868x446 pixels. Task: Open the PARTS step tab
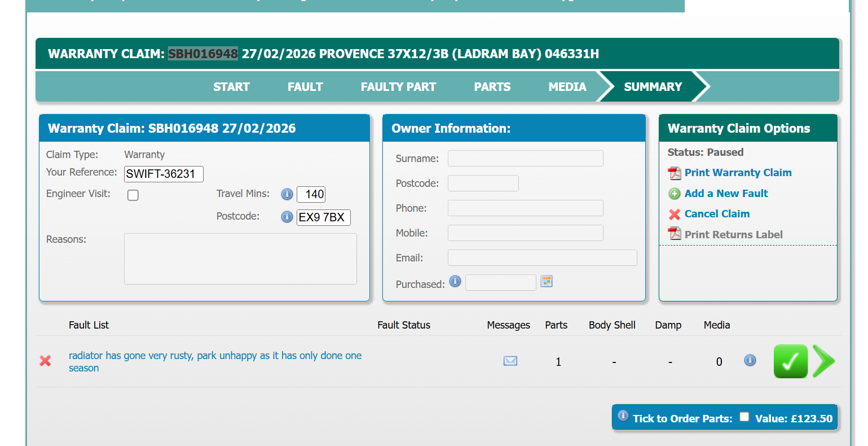pyautogui.click(x=492, y=87)
